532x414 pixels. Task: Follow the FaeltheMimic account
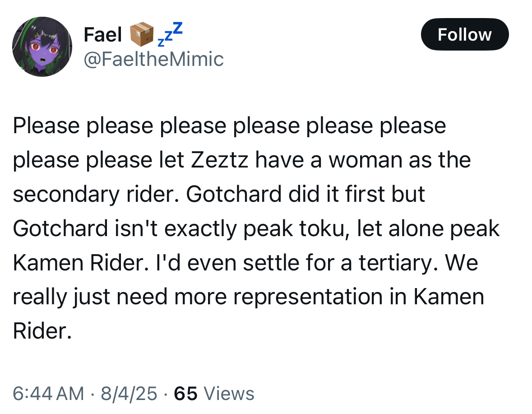pos(464,34)
